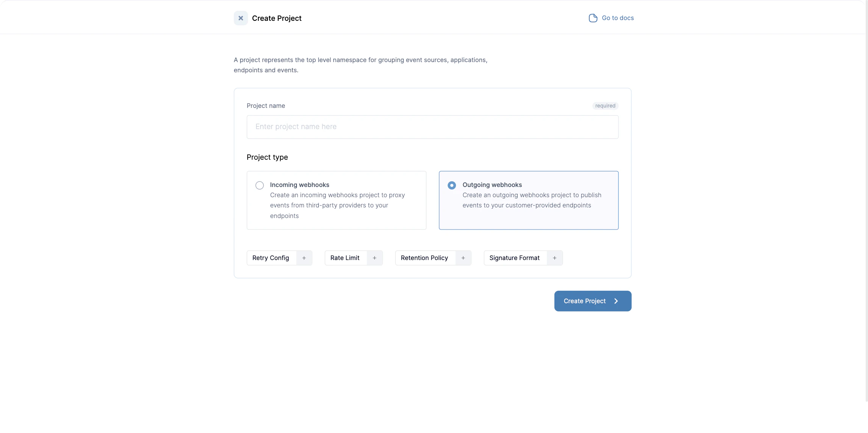Click the plus icon beside Retention Policy

[463, 258]
